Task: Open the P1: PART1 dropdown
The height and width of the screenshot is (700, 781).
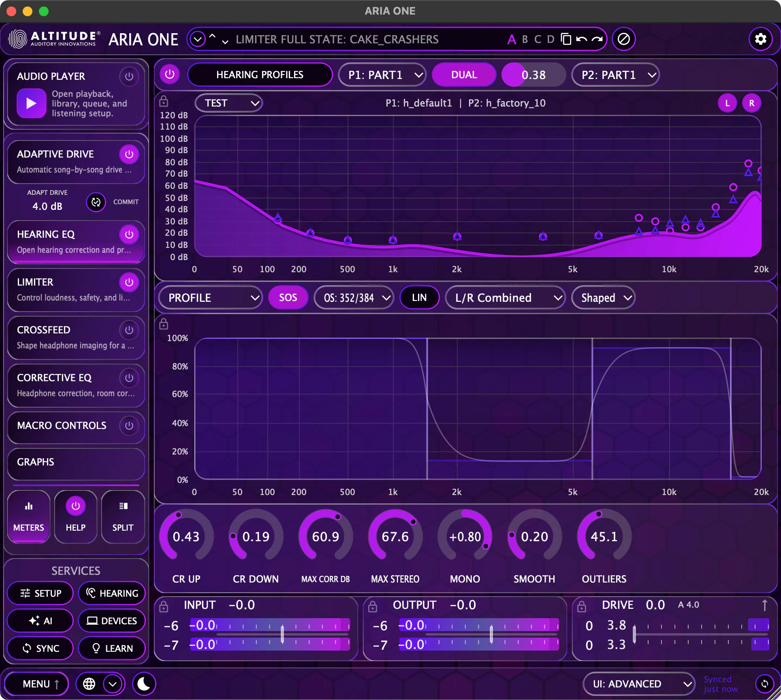Action: [x=382, y=75]
